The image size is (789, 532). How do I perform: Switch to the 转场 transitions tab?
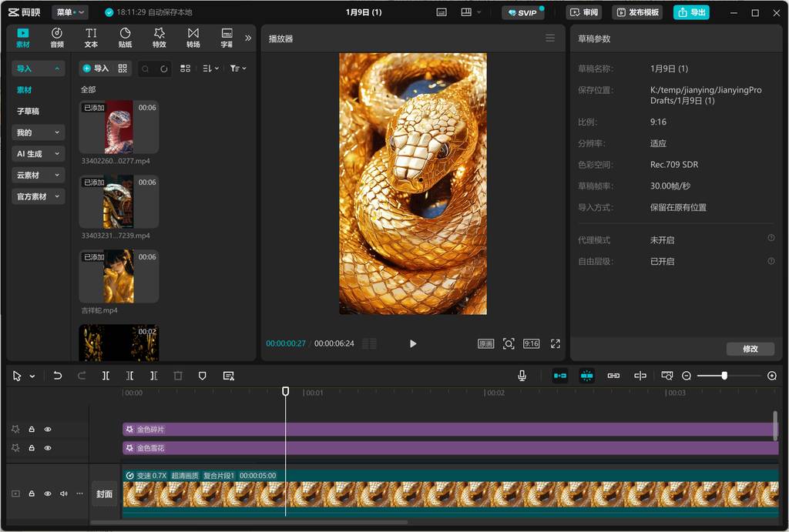tap(193, 38)
